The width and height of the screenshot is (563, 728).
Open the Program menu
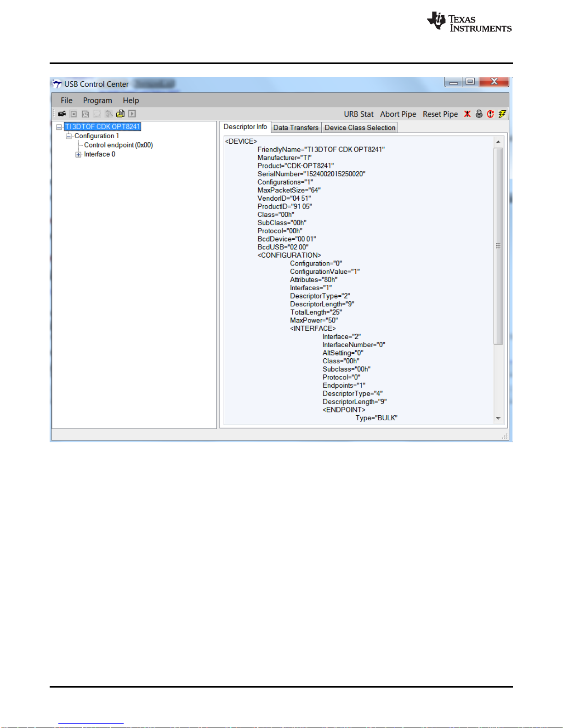click(x=97, y=101)
